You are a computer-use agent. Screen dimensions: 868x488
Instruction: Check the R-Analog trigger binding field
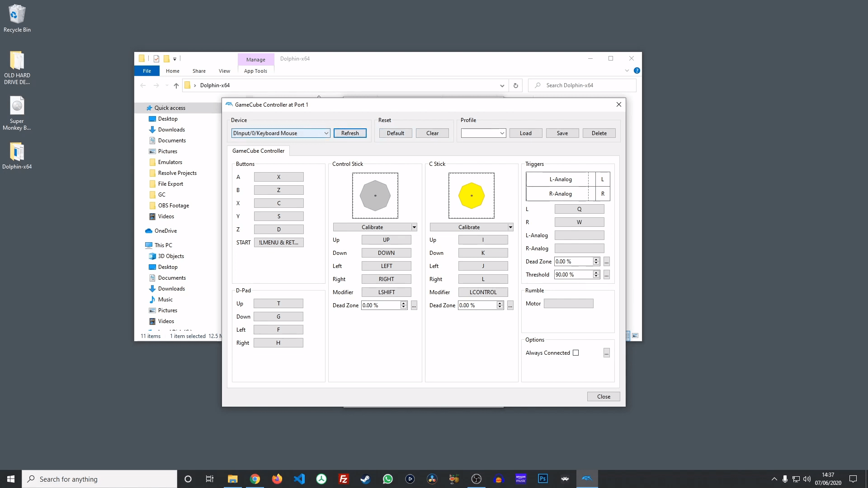[x=579, y=248]
